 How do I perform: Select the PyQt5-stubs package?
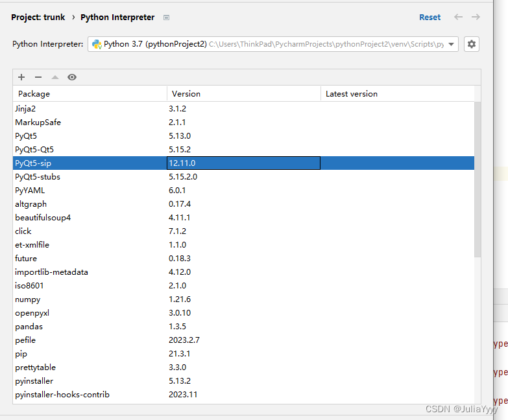click(244, 177)
